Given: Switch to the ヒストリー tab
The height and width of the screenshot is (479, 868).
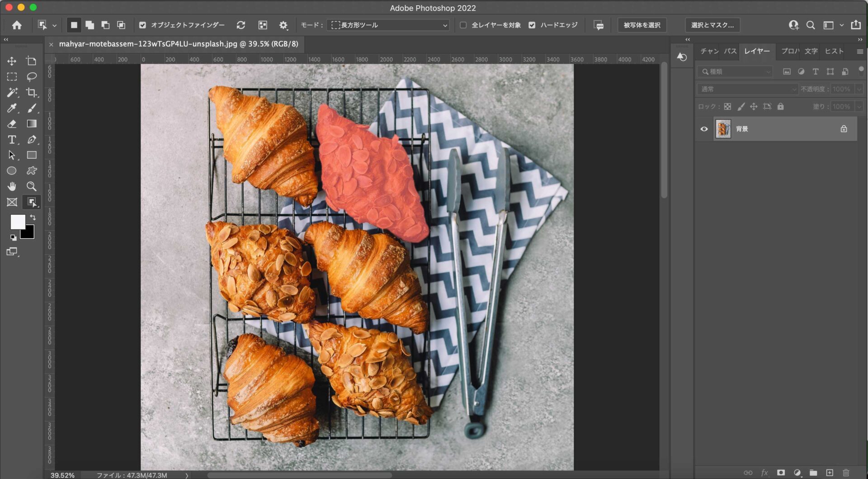Looking at the screenshot, I should 834,51.
